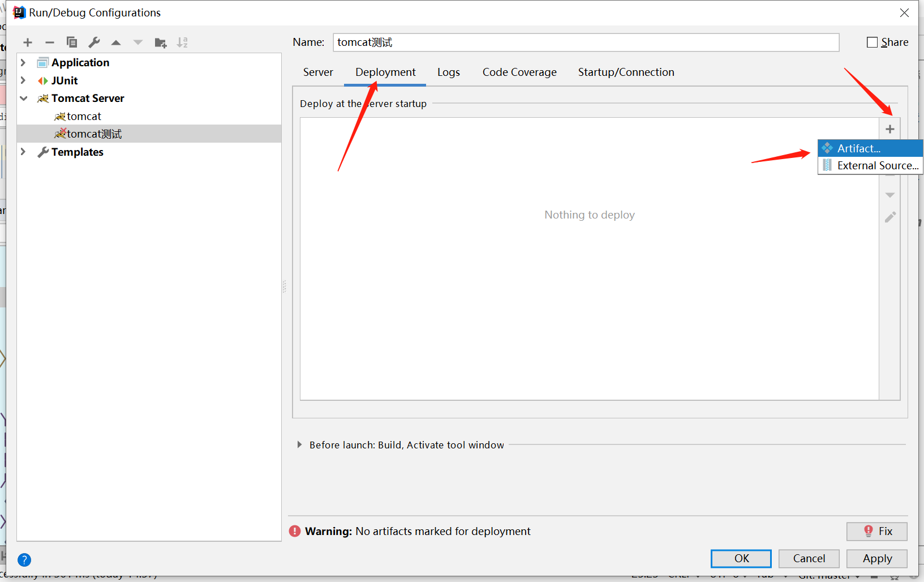Viewport: 924px width, 582px height.
Task: Click the Fix button
Action: point(877,531)
